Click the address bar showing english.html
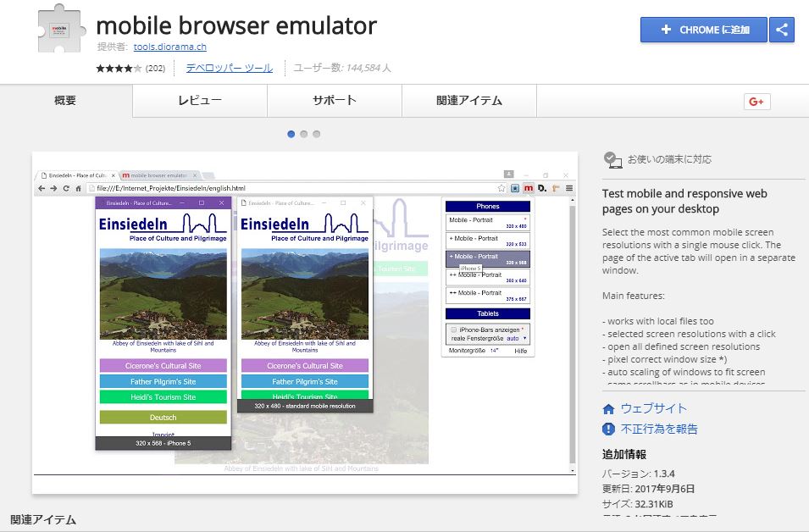 [296, 188]
